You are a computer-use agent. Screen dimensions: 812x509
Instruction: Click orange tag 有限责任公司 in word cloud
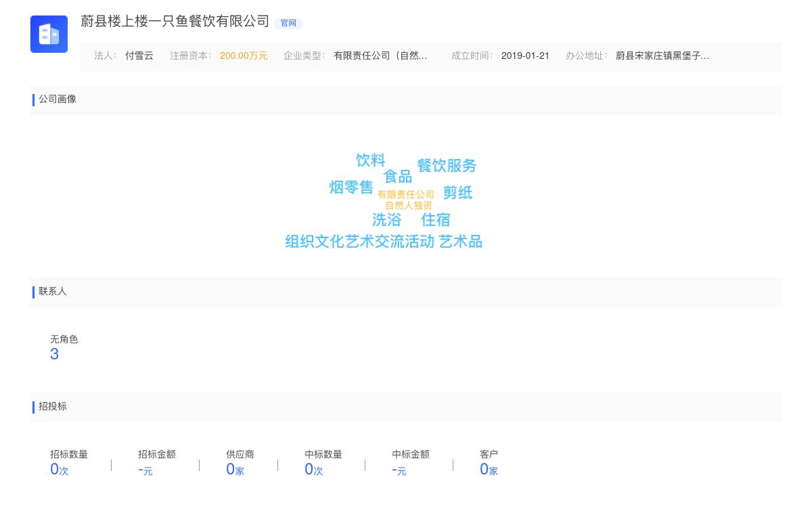pos(406,194)
